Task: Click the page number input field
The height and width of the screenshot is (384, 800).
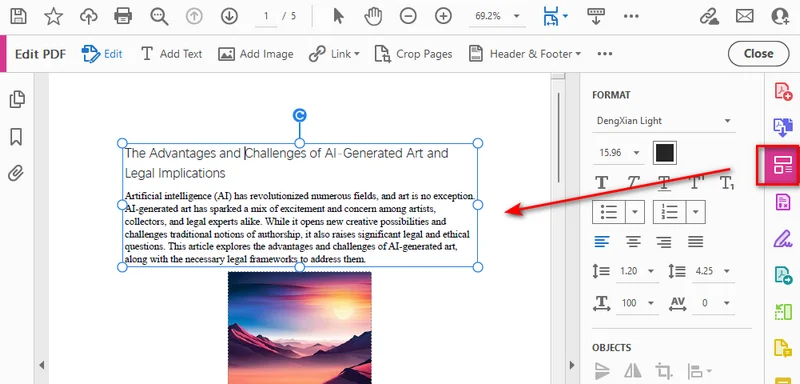Action: pyautogui.click(x=266, y=16)
